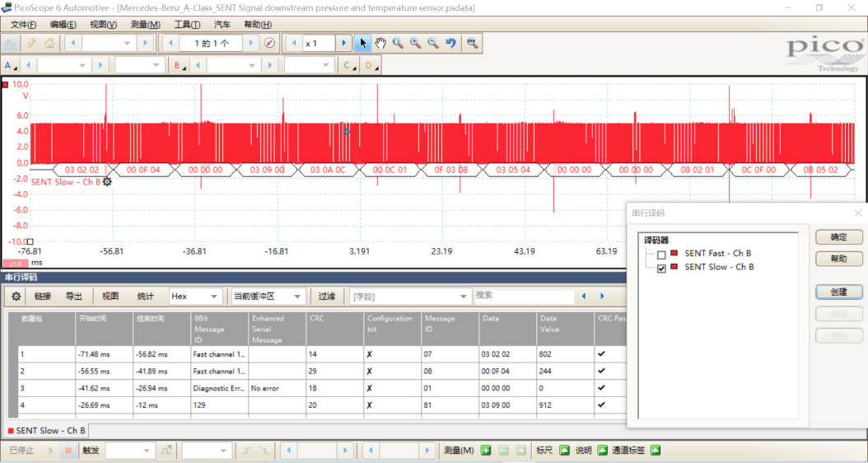Viewport: 868px width, 463px height.
Task: Decrease horizontal zoom factor x 1
Action: click(294, 43)
